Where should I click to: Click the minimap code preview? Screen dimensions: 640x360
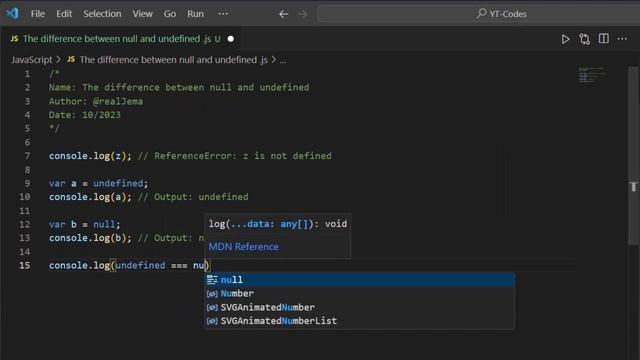click(x=592, y=75)
